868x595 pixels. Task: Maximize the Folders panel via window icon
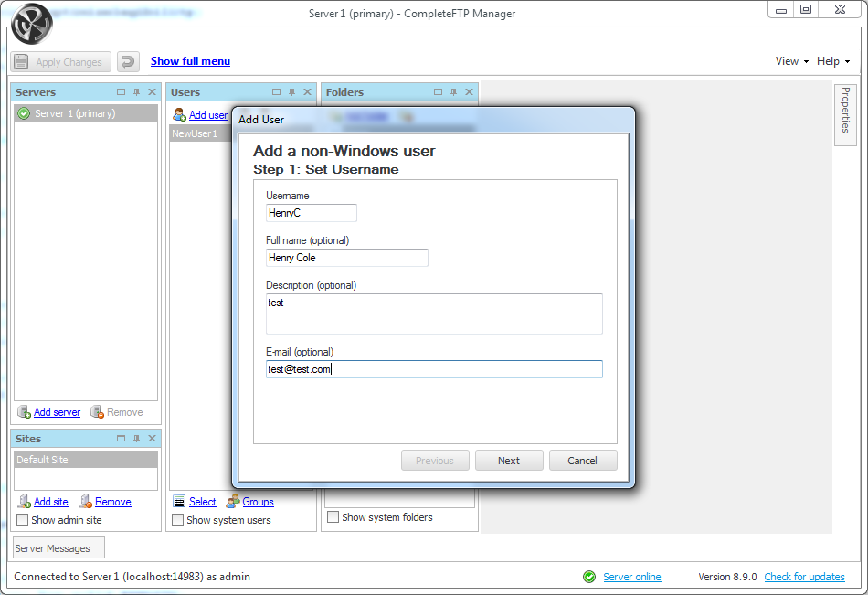coord(438,92)
